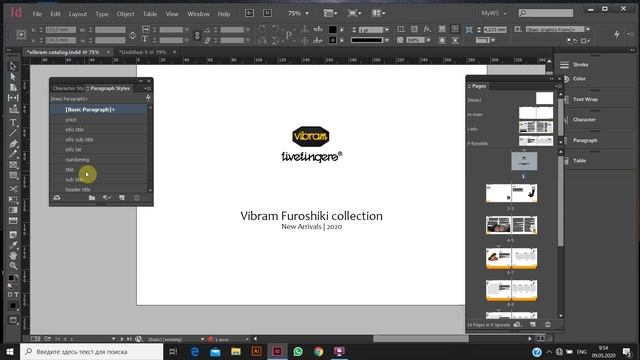
Task: Switch to vibram catalog.indd document tab
Action: click(64, 52)
